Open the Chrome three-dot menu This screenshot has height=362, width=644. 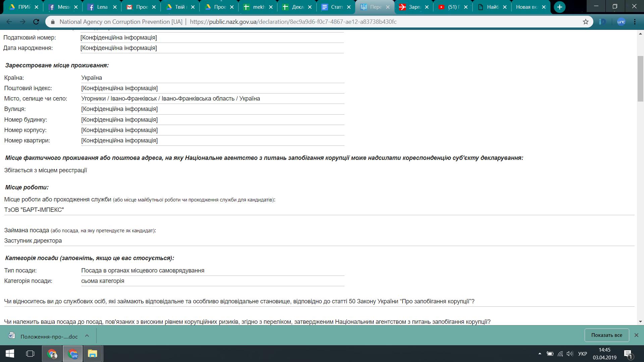point(635,22)
